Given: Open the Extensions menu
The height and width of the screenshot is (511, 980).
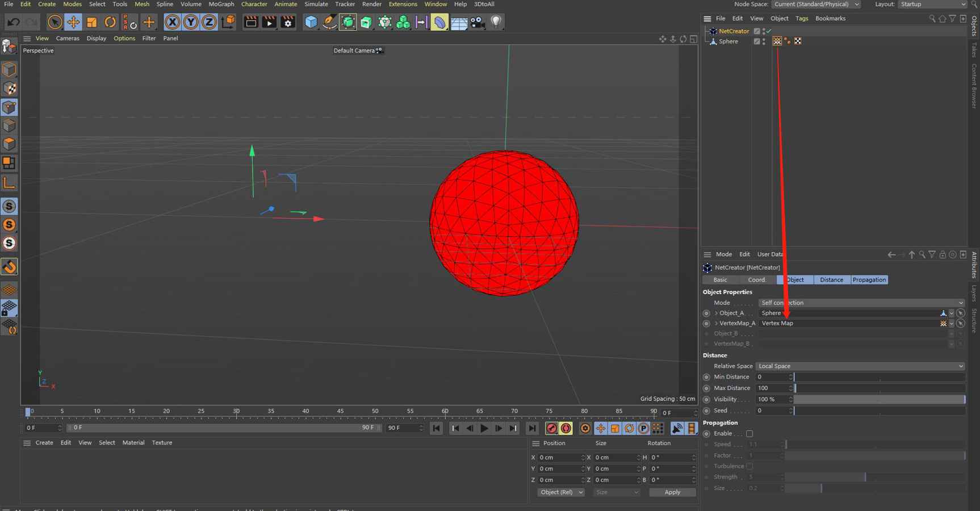Looking at the screenshot, I should click(x=403, y=4).
